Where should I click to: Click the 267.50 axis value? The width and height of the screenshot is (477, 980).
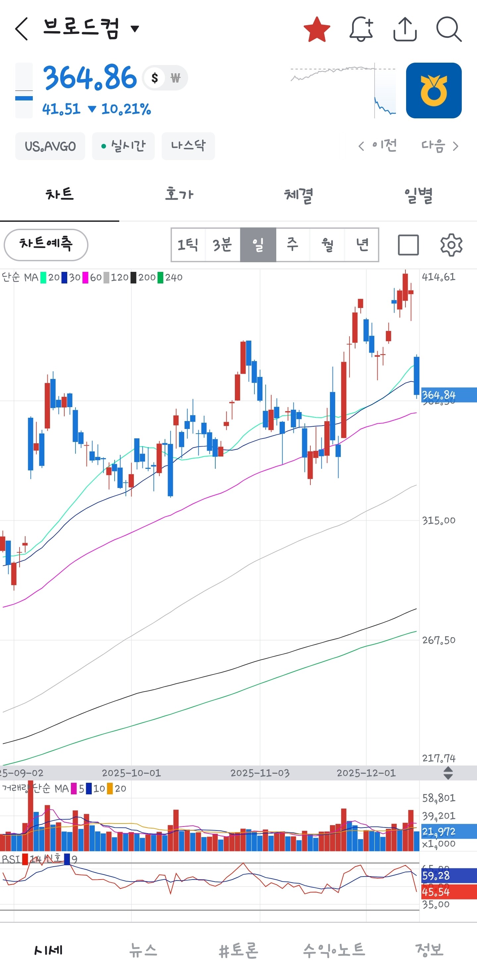tap(439, 640)
